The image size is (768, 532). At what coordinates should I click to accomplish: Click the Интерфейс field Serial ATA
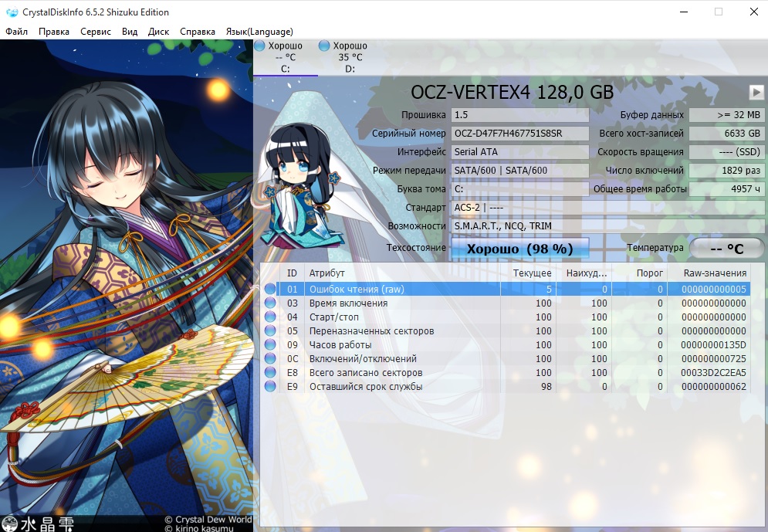coord(519,152)
